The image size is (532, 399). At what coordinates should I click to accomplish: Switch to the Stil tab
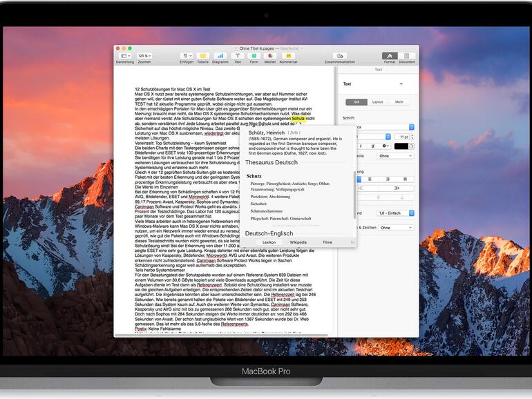[357, 102]
